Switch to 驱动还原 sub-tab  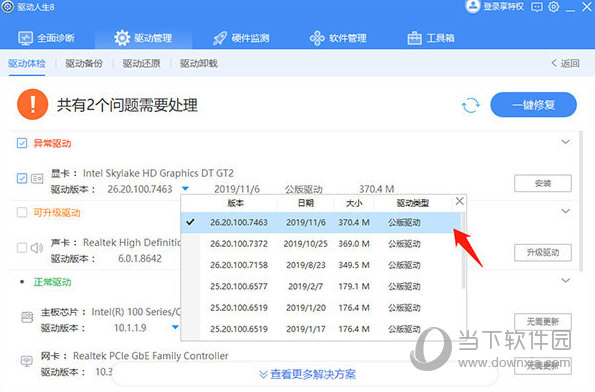click(x=141, y=63)
